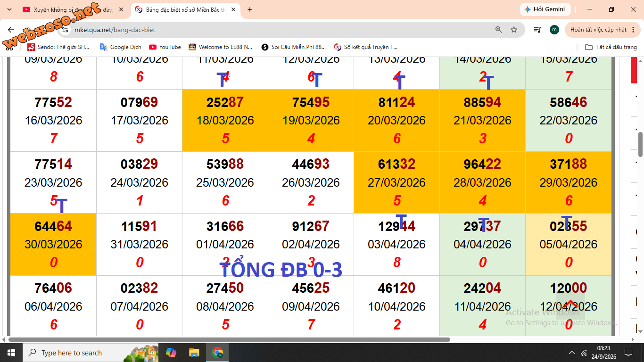The height and width of the screenshot is (362, 644).
Task: Open a new browser tab
Action: pyautogui.click(x=250, y=9)
